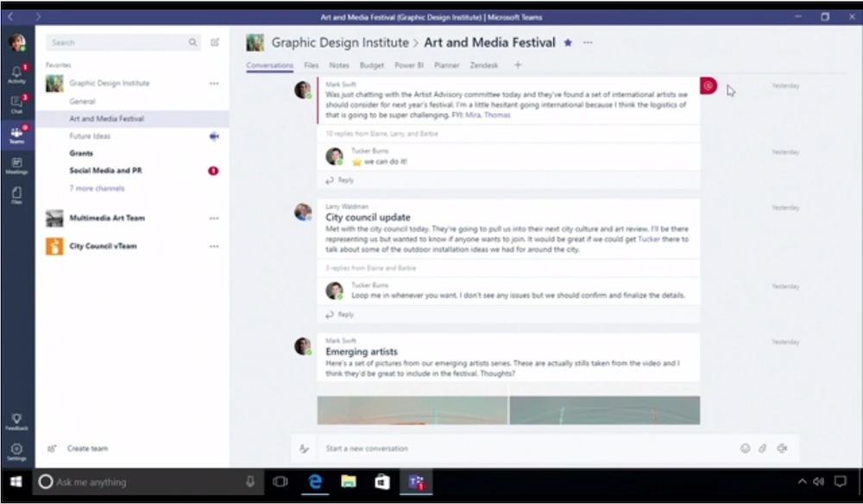Image resolution: width=863 pixels, height=504 pixels.
Task: Open more options for Graphic Design Institute team
Action: tap(214, 84)
